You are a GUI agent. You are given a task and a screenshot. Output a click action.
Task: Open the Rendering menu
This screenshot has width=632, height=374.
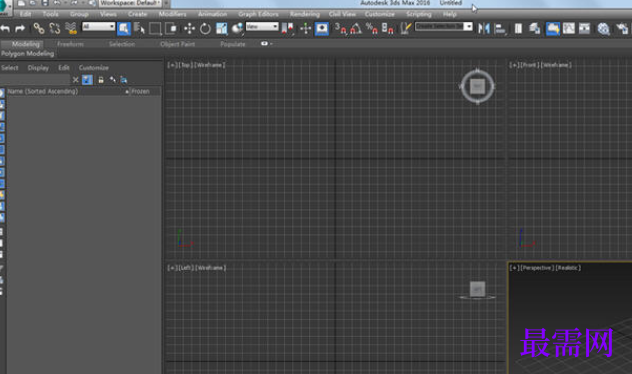pyautogui.click(x=305, y=14)
